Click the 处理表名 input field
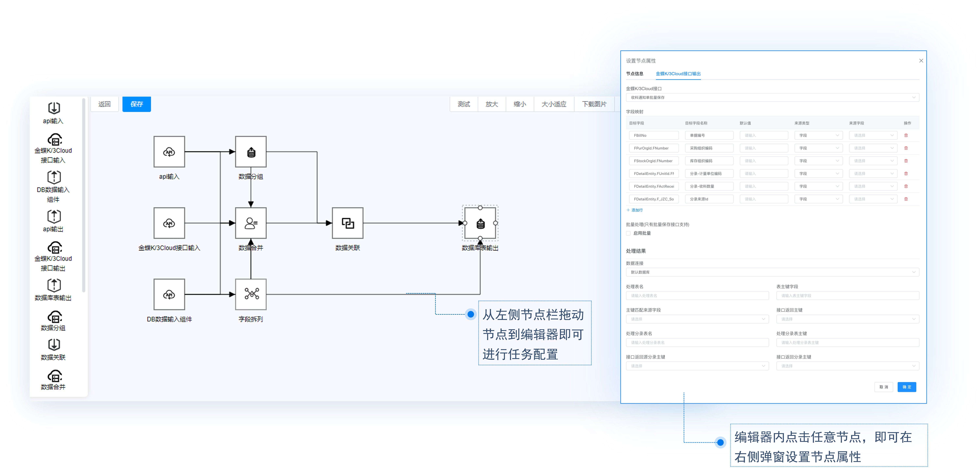 [697, 296]
